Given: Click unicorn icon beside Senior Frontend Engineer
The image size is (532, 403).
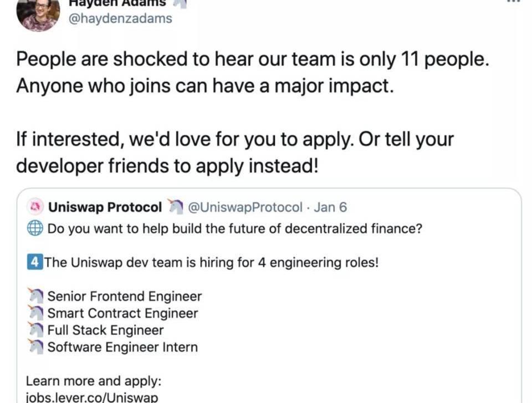Looking at the screenshot, I should click(x=35, y=297).
